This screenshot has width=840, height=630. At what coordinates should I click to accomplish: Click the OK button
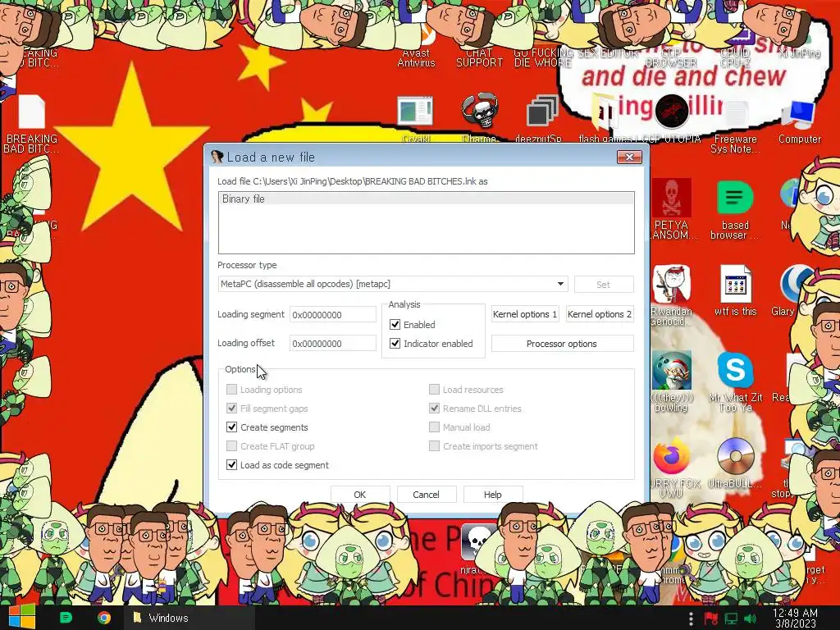(360, 495)
